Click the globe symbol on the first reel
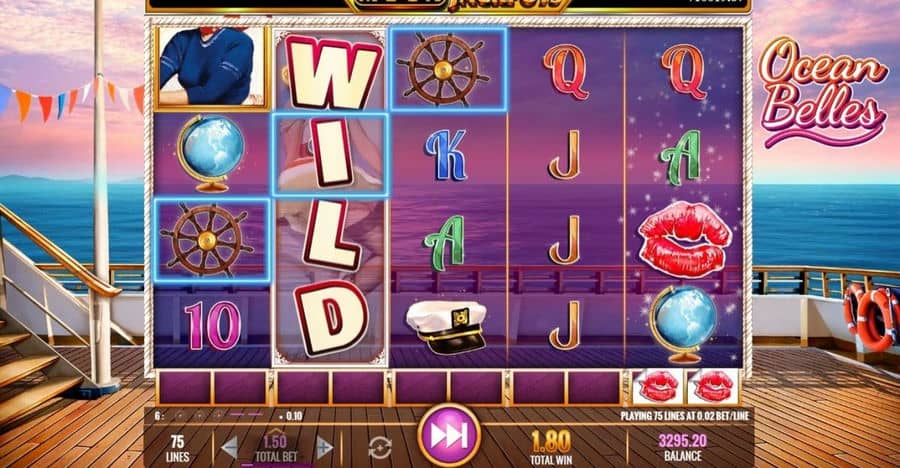The width and height of the screenshot is (900, 468). 211,153
